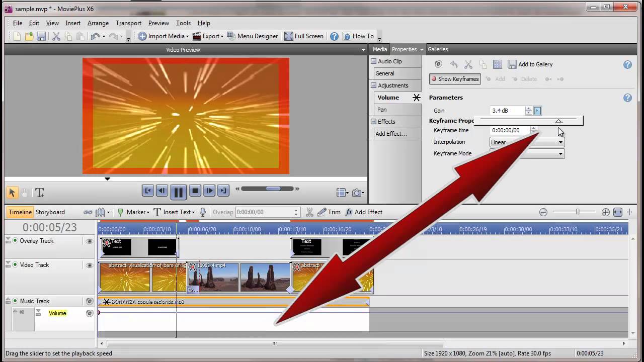Viewport: 644px width, 362px height.
Task: Select the Text tool below the preview
Action: click(40, 193)
